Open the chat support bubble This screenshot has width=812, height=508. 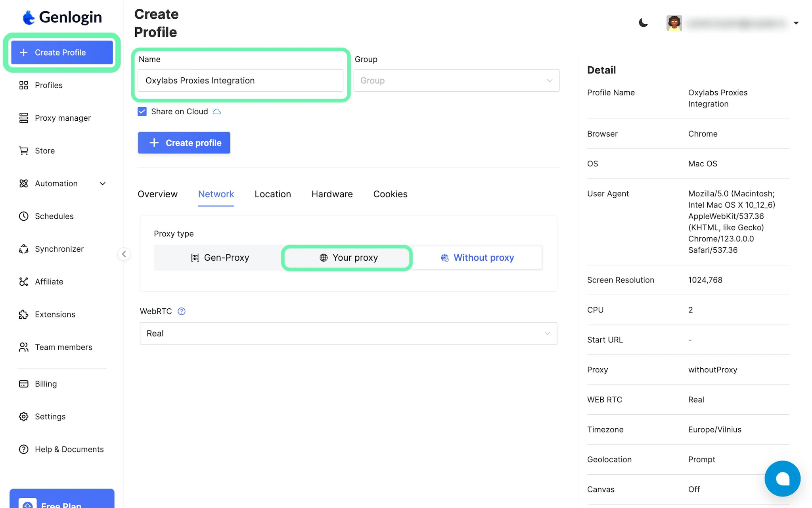[782, 479]
